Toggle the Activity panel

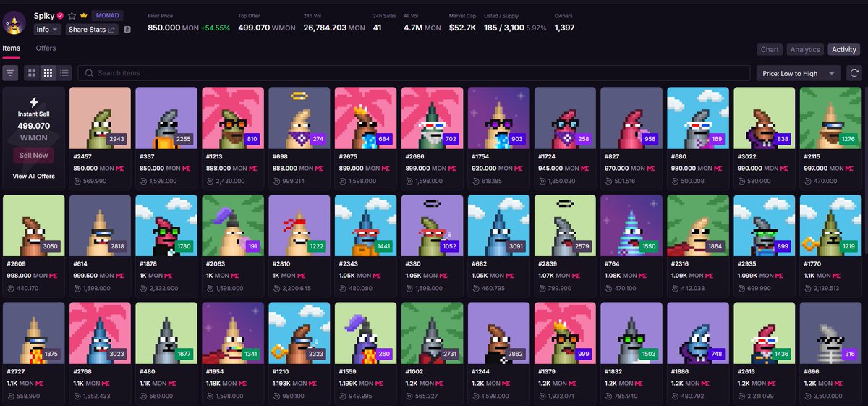click(844, 49)
